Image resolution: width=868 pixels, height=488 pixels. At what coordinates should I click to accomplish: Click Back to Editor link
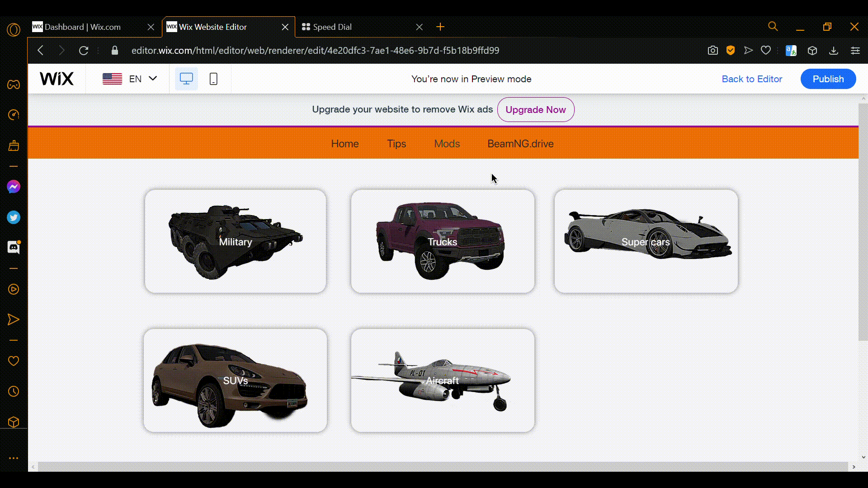pos(752,79)
